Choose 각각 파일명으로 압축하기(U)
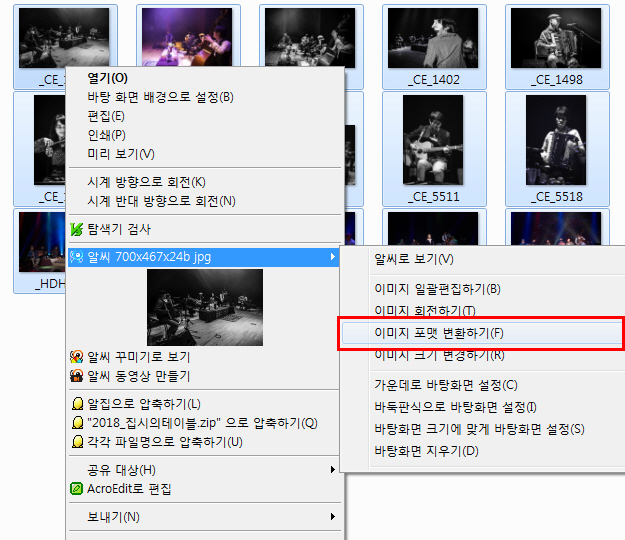 coord(165,442)
